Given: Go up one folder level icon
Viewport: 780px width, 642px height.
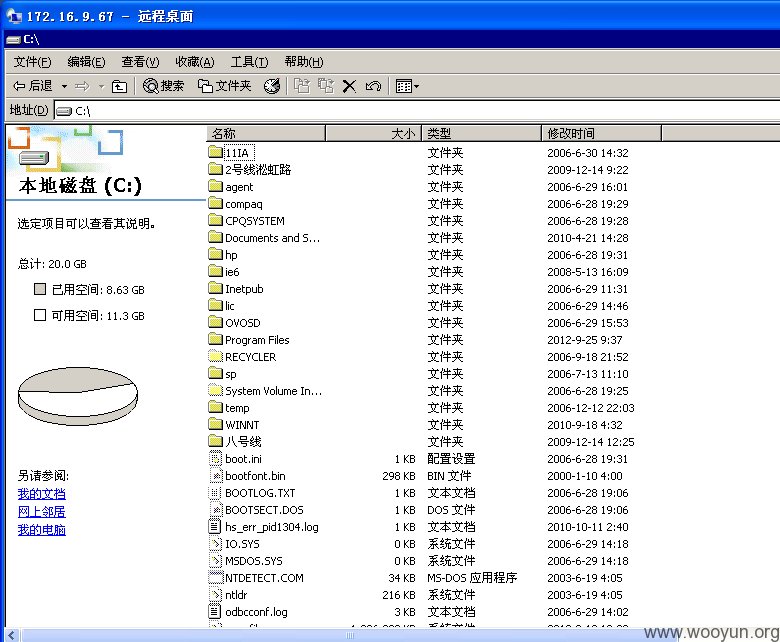Looking at the screenshot, I should [x=119, y=87].
